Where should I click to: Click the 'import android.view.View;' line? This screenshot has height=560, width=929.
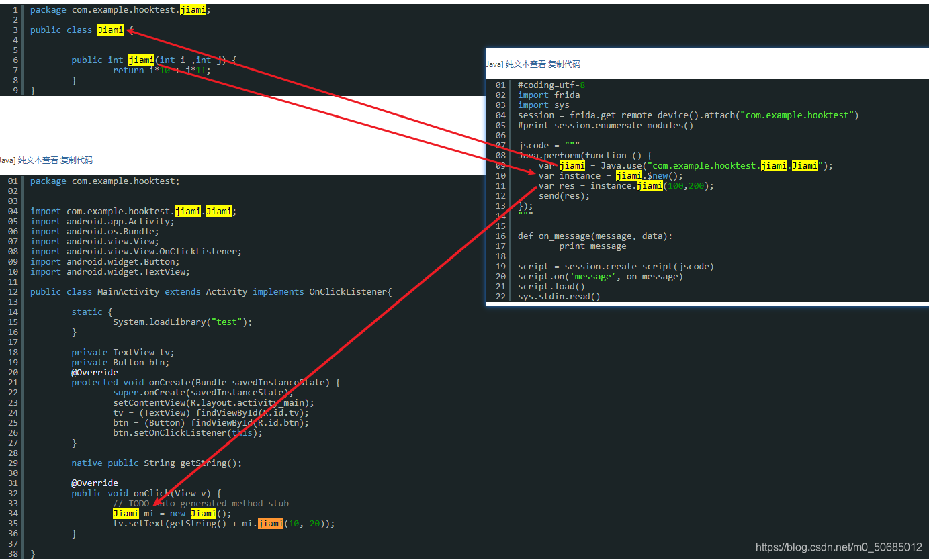click(x=95, y=242)
